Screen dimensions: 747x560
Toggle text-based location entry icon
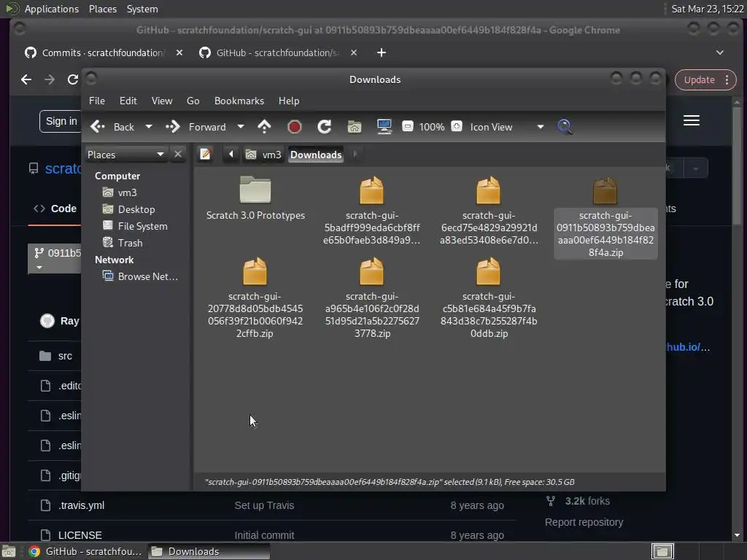[205, 155]
